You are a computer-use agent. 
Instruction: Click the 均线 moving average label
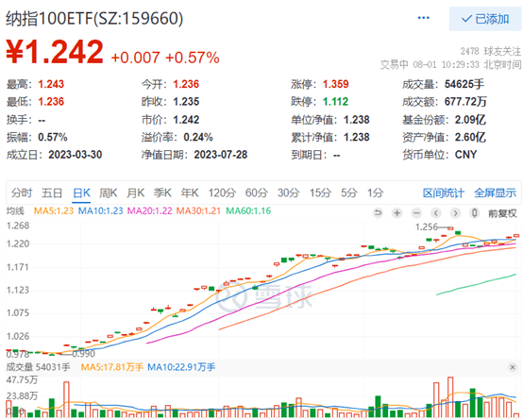click(15, 210)
